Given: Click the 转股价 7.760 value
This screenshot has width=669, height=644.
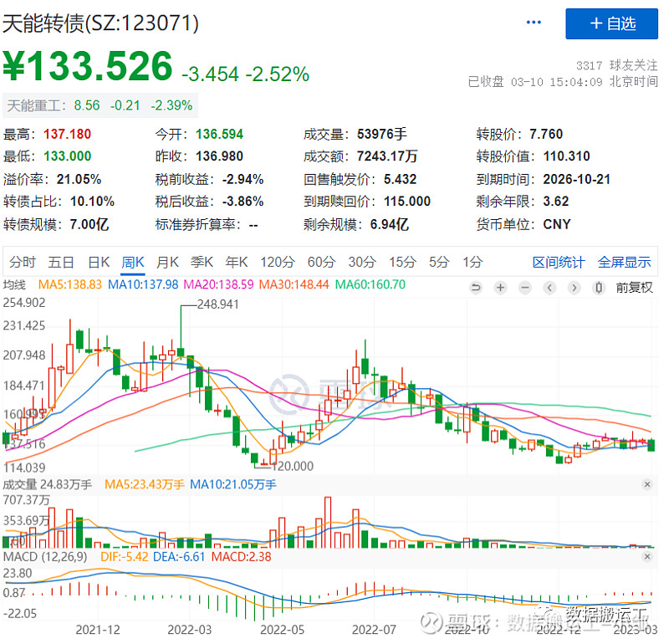Looking at the screenshot, I should tap(546, 134).
